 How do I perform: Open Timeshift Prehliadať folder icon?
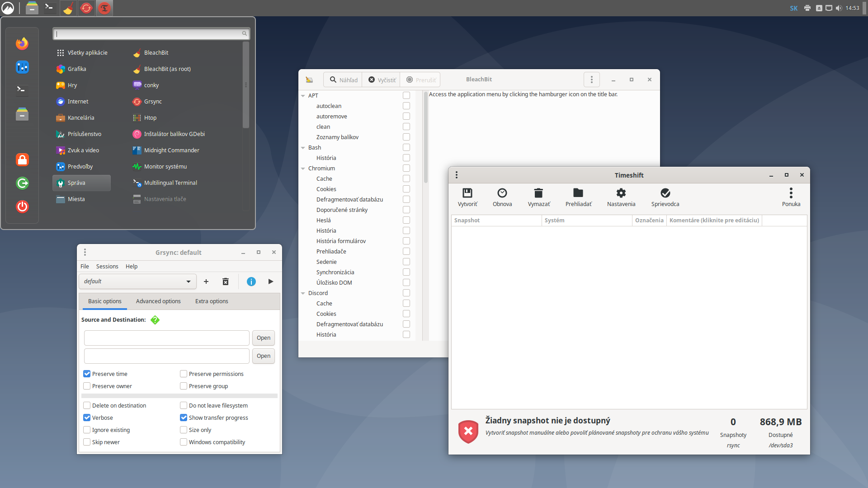pyautogui.click(x=578, y=193)
